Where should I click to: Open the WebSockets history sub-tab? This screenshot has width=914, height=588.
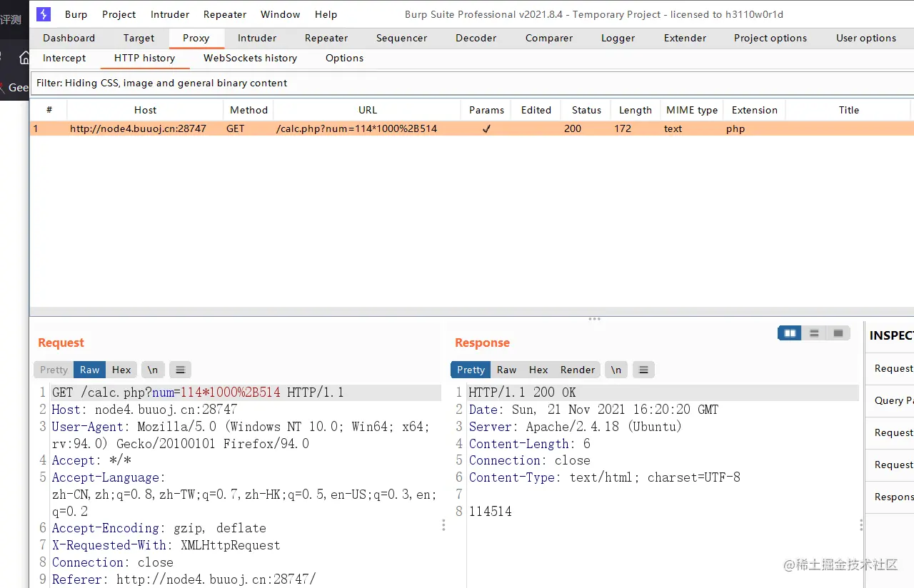click(x=250, y=58)
